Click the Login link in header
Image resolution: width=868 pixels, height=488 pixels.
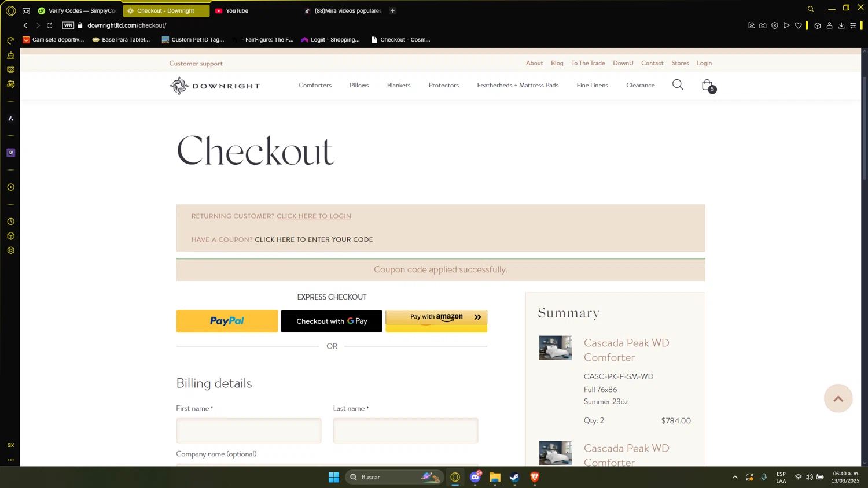[x=704, y=63]
